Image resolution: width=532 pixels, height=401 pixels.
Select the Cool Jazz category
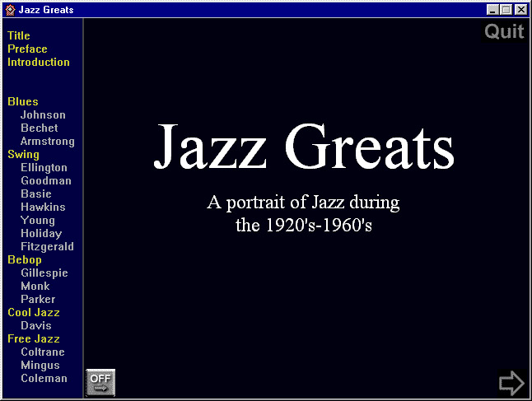pos(34,312)
